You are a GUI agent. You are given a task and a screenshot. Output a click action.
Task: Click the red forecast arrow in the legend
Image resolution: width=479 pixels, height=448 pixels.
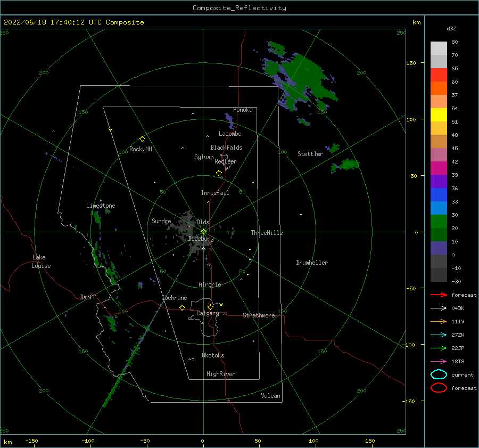pos(439,295)
